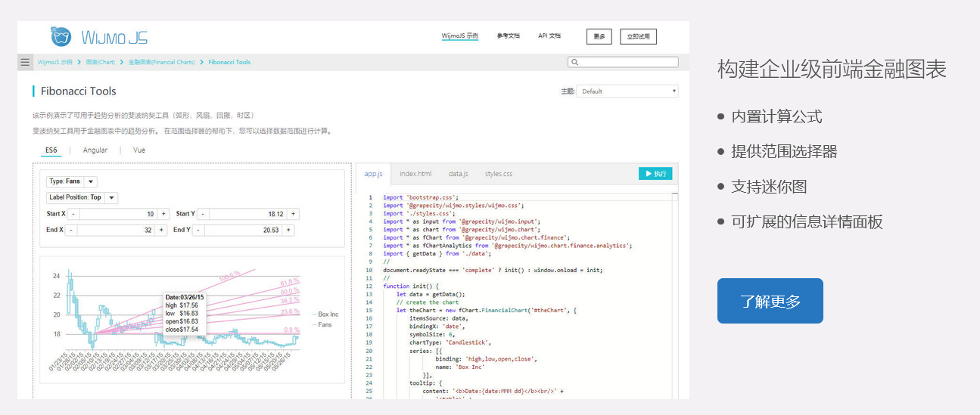This screenshot has height=415, width=980.
Task: Open the API 文档 nav item
Action: pyautogui.click(x=549, y=36)
